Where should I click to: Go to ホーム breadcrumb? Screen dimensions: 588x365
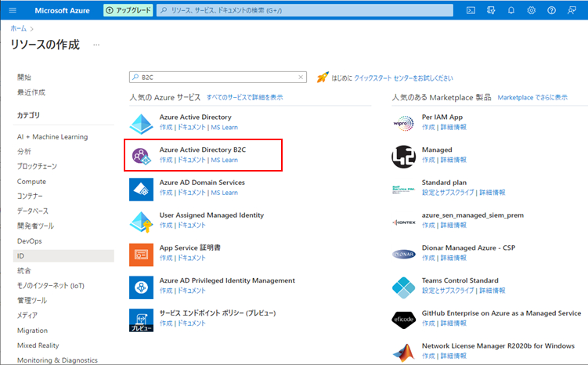click(18, 28)
